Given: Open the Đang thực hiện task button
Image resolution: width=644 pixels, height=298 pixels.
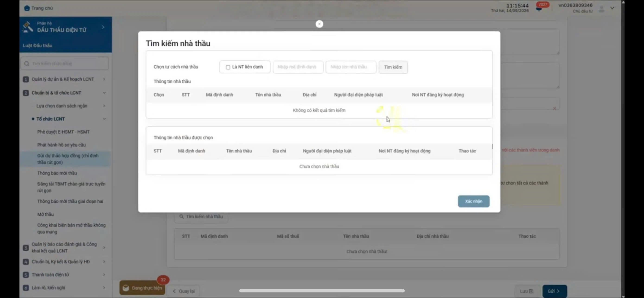Looking at the screenshot, I should [x=142, y=288].
